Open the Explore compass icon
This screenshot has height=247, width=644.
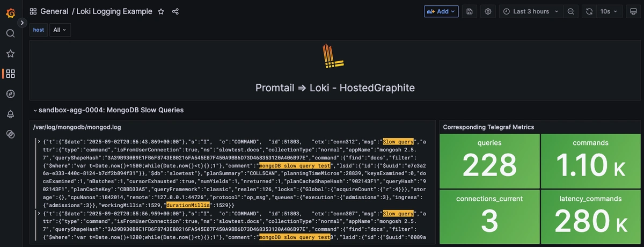[x=10, y=94]
